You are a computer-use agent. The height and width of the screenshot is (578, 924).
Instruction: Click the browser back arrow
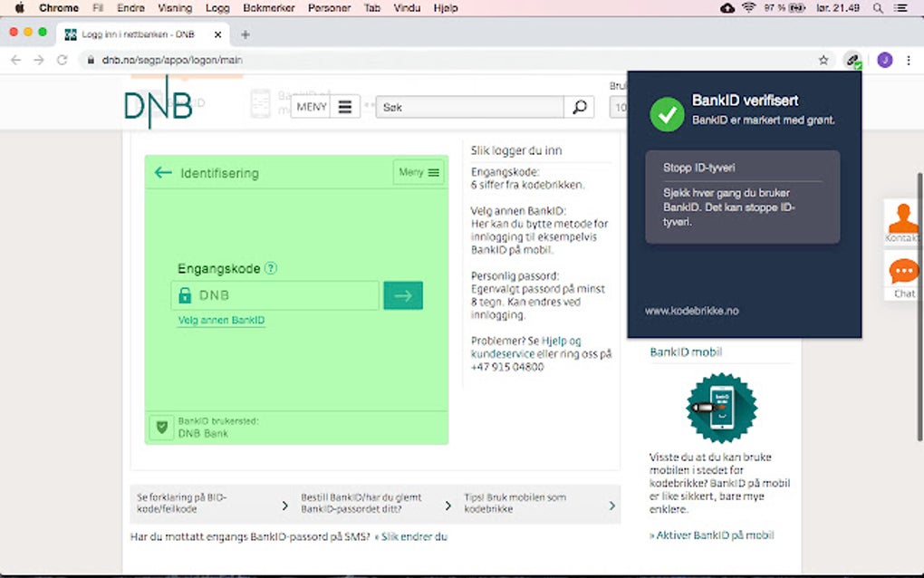coord(16,60)
